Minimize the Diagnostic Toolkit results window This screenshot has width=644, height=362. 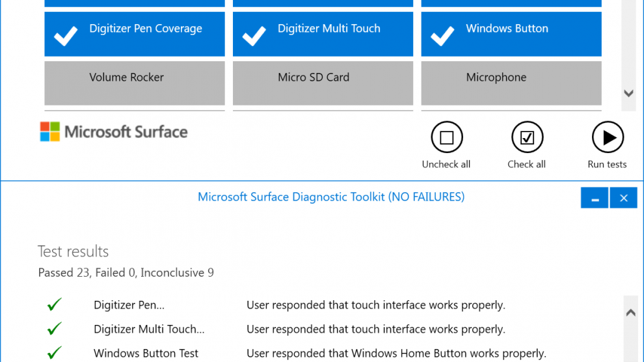coord(595,198)
